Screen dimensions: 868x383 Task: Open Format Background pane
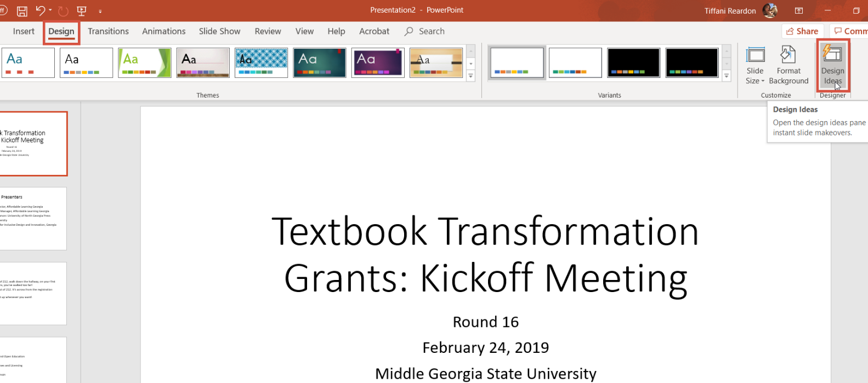[788, 66]
